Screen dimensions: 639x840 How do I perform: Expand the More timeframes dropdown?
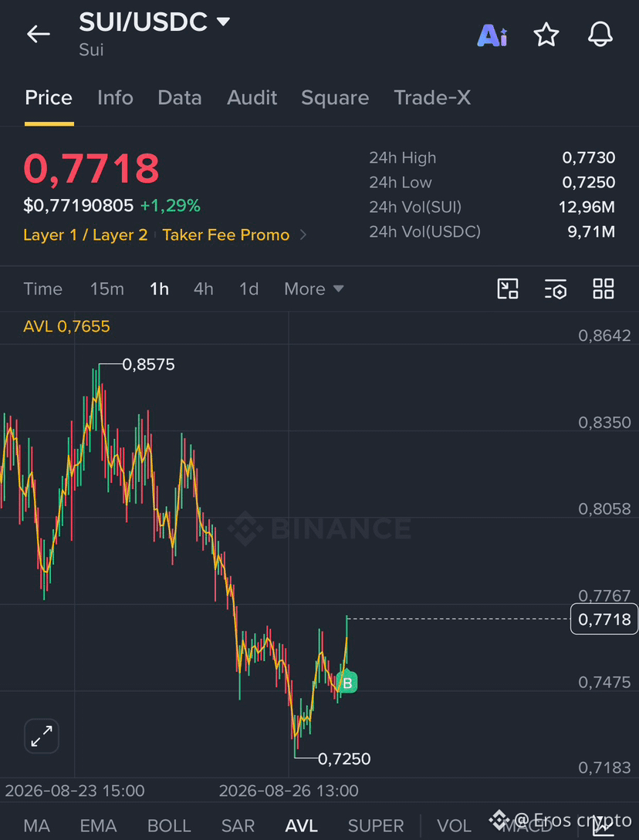point(313,289)
